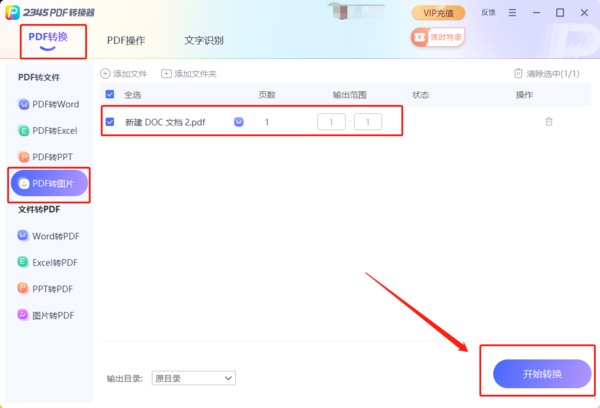Click the Word转PDF sidebar icon
Screen dimensions: 600x408
click(23, 236)
